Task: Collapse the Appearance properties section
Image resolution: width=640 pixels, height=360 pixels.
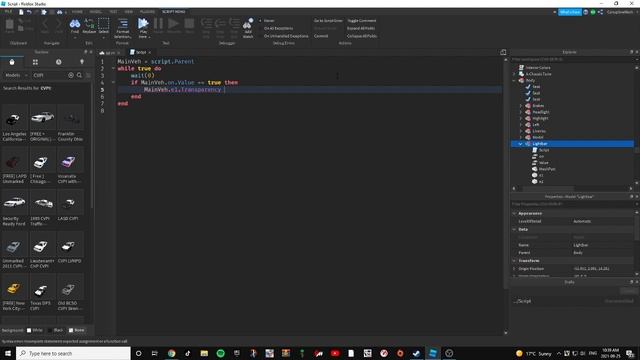Action: pyautogui.click(x=514, y=213)
